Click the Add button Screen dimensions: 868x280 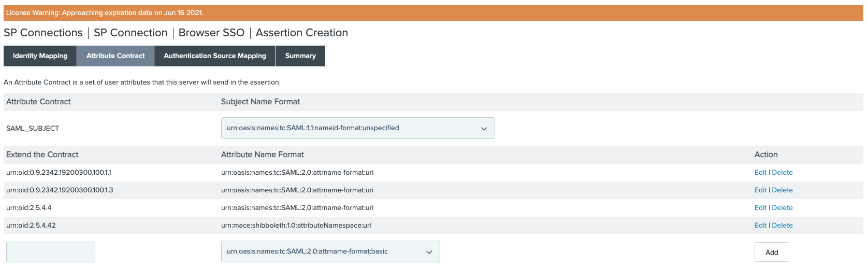click(772, 252)
